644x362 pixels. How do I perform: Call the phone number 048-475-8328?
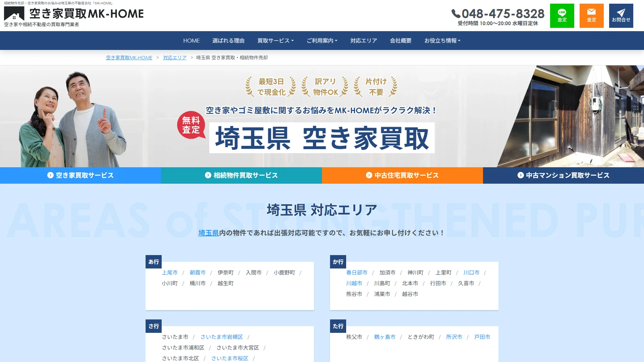(x=498, y=14)
